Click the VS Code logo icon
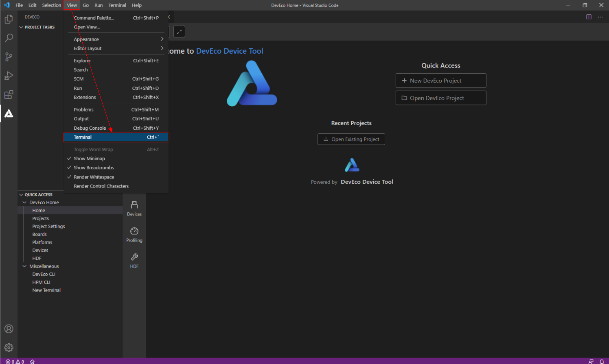The height and width of the screenshot is (364, 609). click(x=7, y=5)
